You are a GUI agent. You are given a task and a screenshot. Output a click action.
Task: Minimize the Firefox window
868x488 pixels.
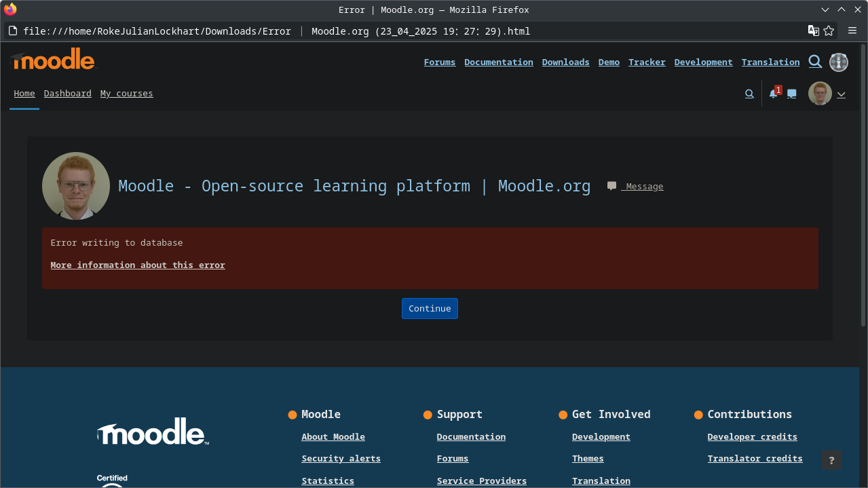tap(825, 10)
